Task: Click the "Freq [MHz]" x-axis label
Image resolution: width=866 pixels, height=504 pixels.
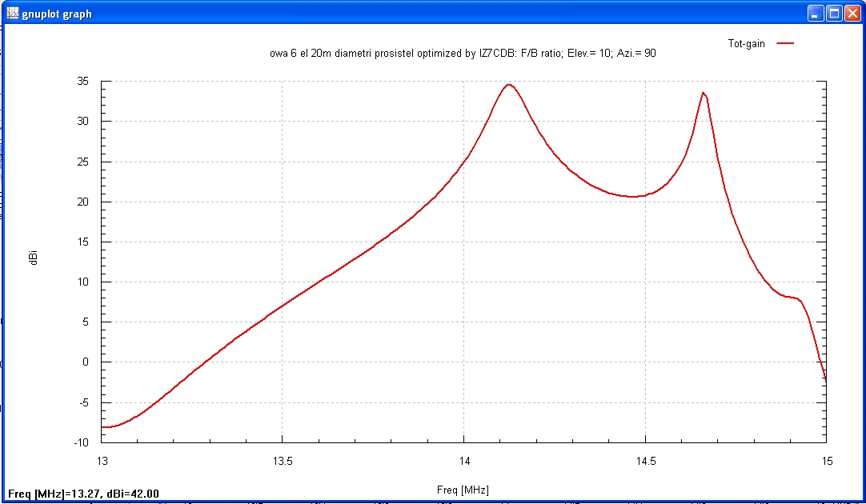Action: 463,490
